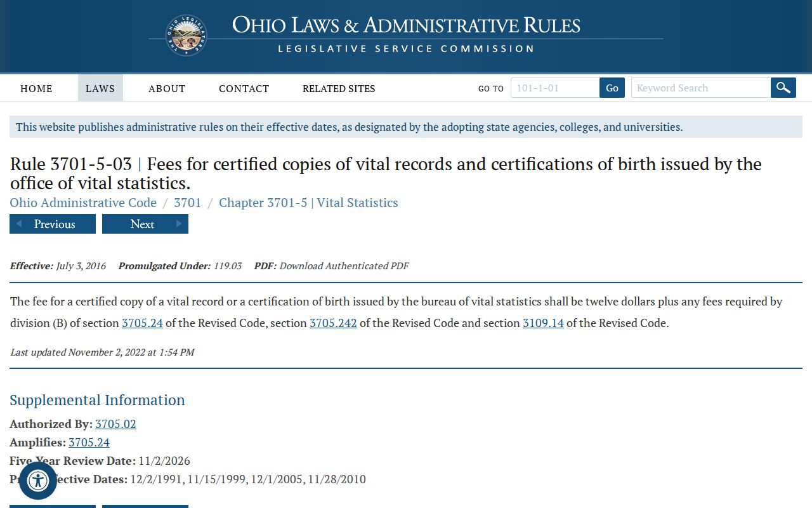Open section 3109.14 of the Revised Code
This screenshot has width=812, height=508.
click(543, 323)
